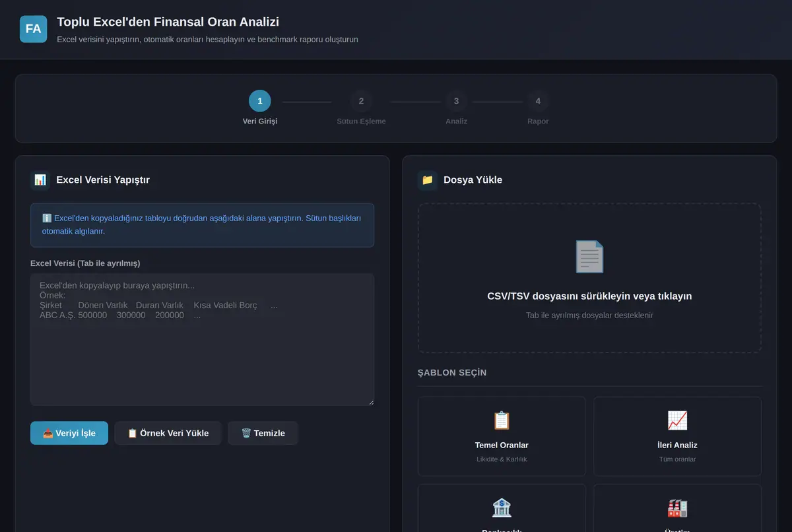Click the header subtitle about benchmark raporu

click(x=207, y=40)
